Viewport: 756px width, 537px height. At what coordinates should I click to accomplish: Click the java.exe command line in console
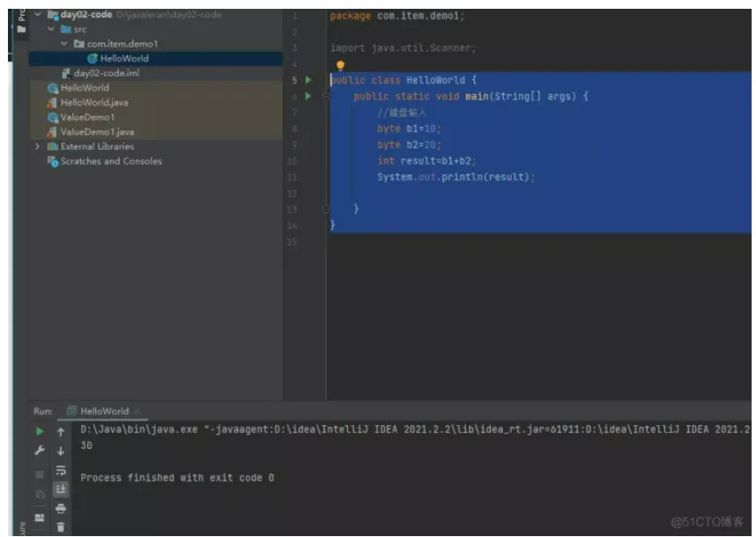415,429
